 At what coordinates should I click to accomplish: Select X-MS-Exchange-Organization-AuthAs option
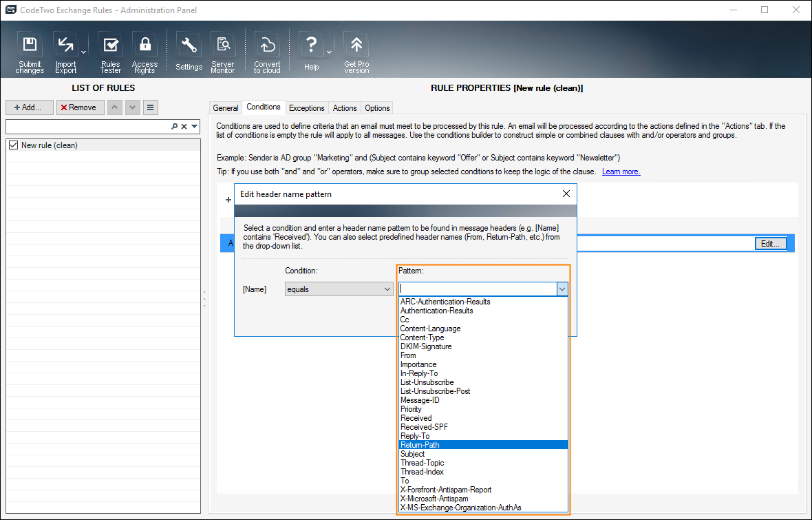click(x=484, y=508)
